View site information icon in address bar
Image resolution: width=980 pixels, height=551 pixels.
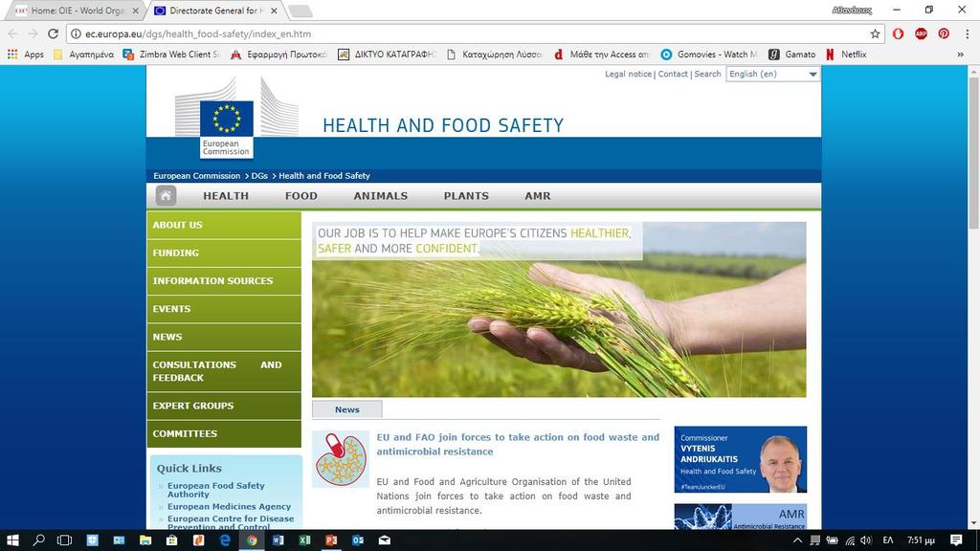click(x=76, y=33)
